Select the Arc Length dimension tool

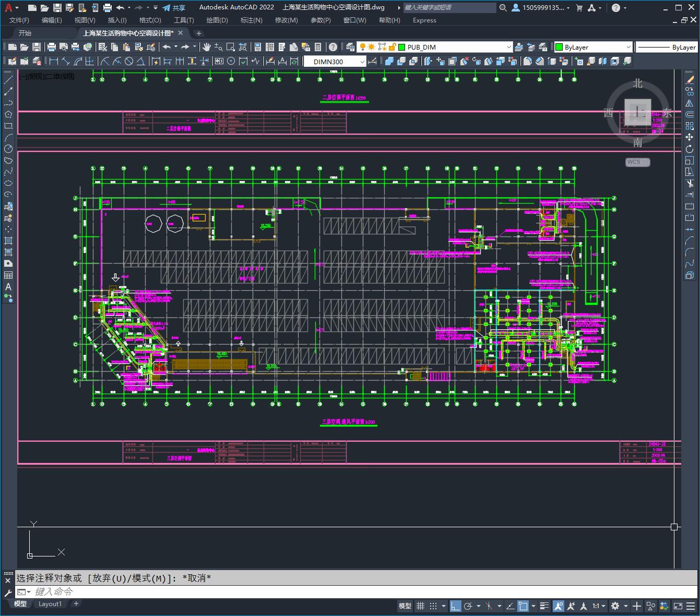tap(78, 61)
